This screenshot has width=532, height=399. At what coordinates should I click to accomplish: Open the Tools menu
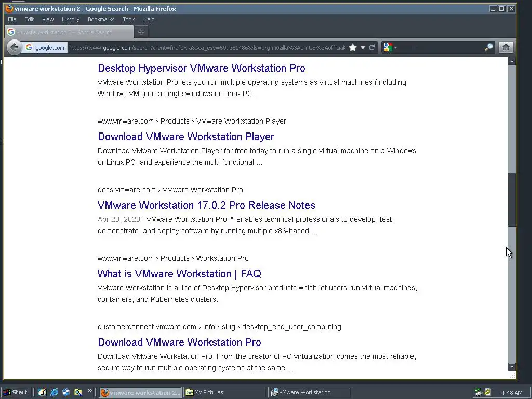pos(129,19)
